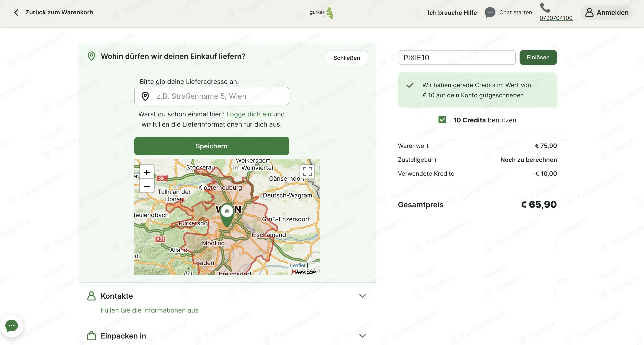
Task: Click the S5 road sign on map
Action: [x=162, y=179]
